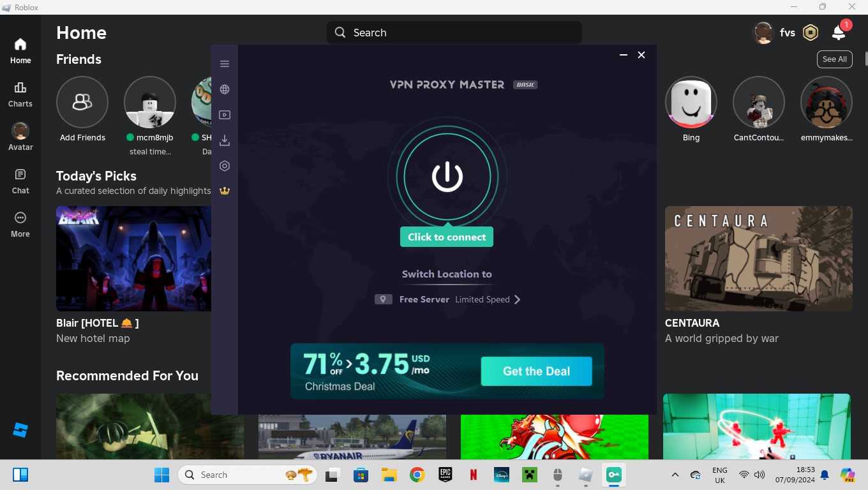Open the fvs profile avatar
Image resolution: width=868 pixels, height=490 pixels.
coord(763,33)
